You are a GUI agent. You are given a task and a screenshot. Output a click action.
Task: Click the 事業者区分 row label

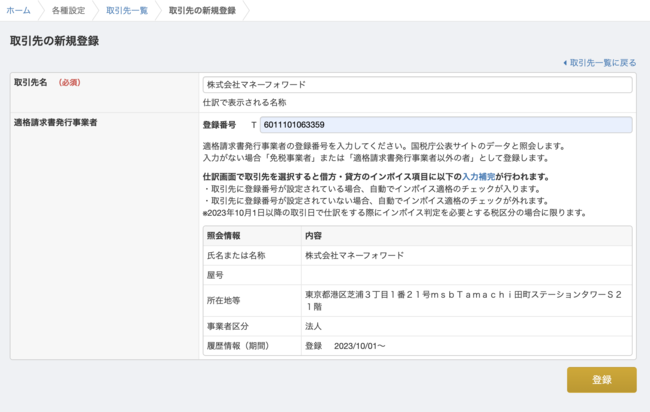pos(228,326)
